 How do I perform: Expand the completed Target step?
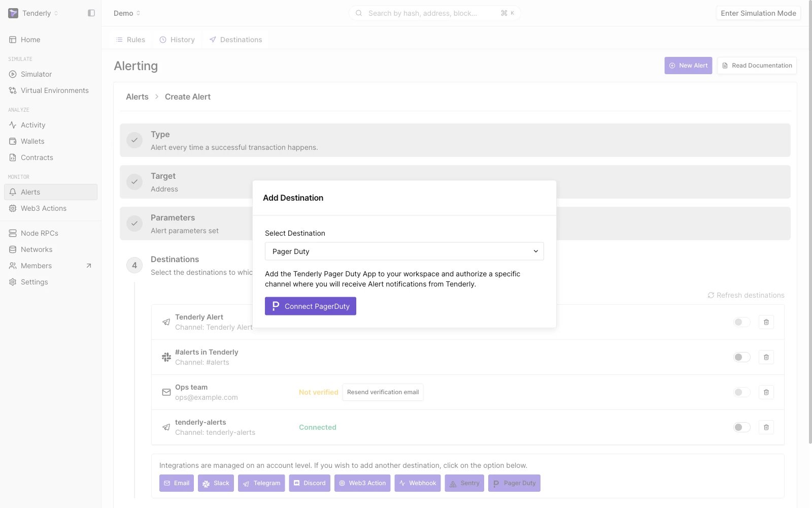pos(455,182)
